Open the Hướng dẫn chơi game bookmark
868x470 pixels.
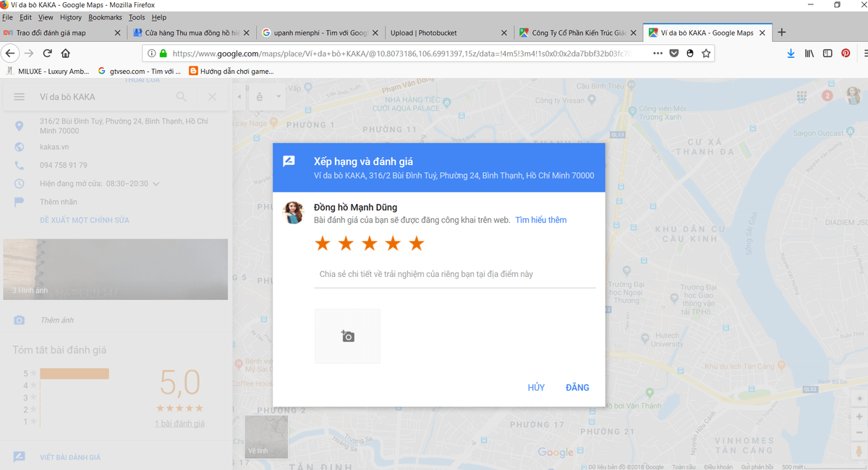(231, 71)
